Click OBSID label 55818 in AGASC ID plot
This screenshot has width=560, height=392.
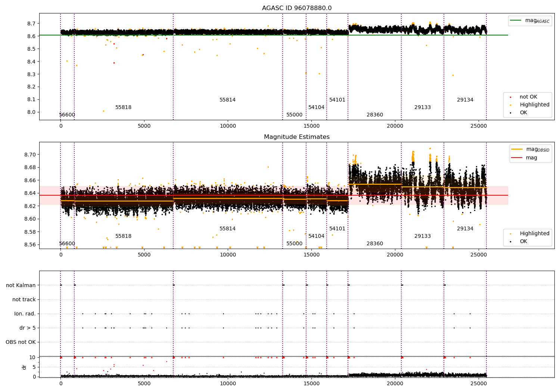[124, 107]
